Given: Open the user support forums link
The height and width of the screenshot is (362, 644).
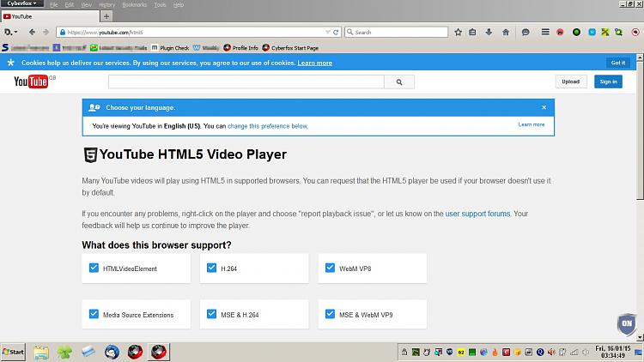Looking at the screenshot, I should coord(477,214).
